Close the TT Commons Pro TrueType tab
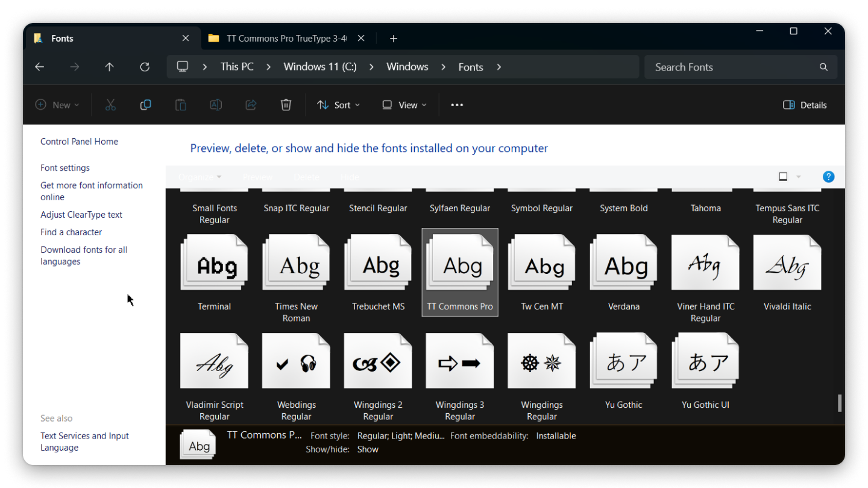The image size is (868, 488). [x=361, y=38]
